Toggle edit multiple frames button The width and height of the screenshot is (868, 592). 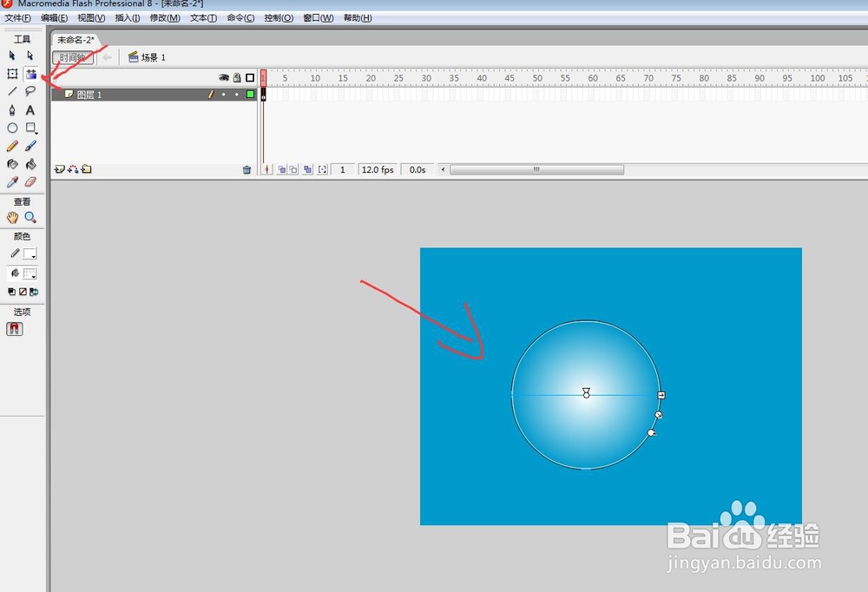pos(308,169)
